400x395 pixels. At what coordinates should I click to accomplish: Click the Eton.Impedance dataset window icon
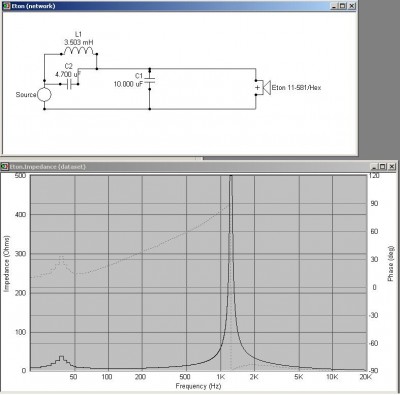pos(5,166)
